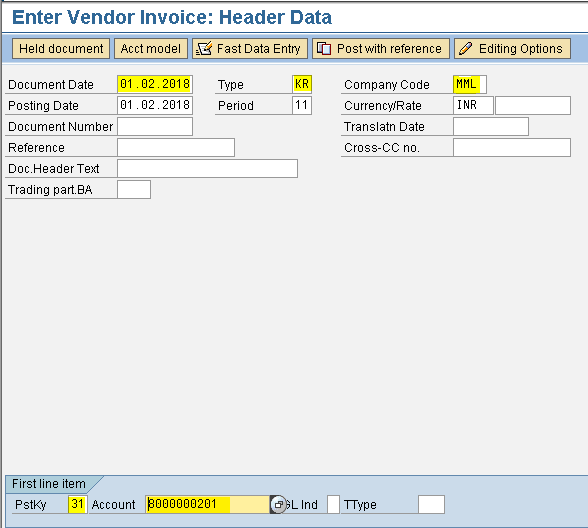
Task: Click the Fast Data Entry icon
Action: [x=204, y=49]
